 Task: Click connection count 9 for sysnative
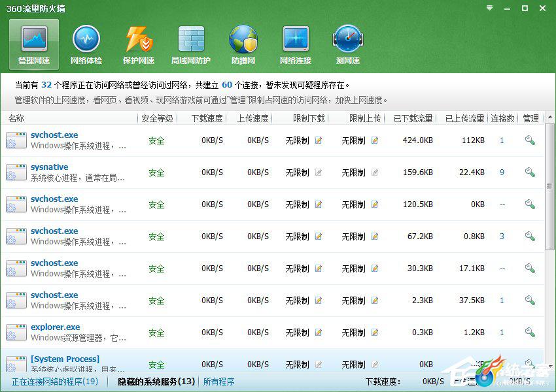(x=502, y=172)
